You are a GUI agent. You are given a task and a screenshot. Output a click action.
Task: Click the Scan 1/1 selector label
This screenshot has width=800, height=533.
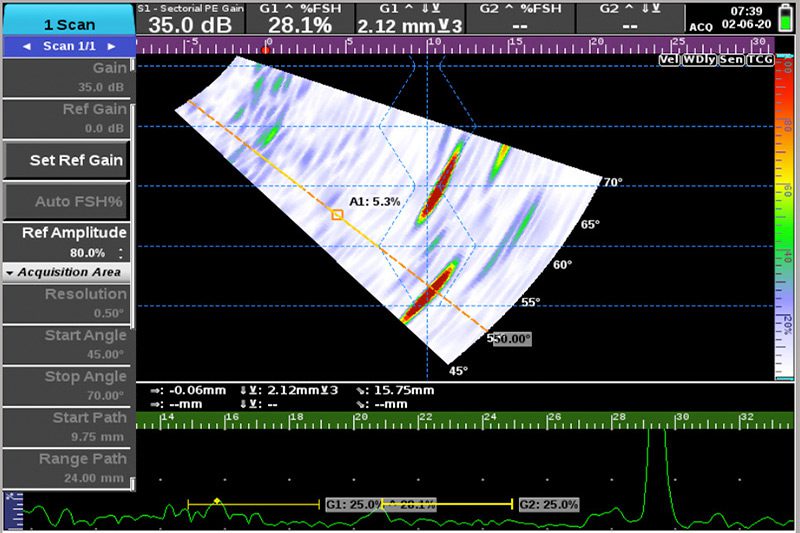69,46
